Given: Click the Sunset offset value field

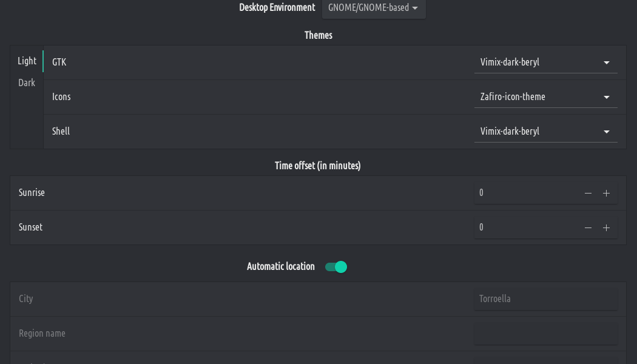Looking at the screenshot, I should tap(525, 227).
